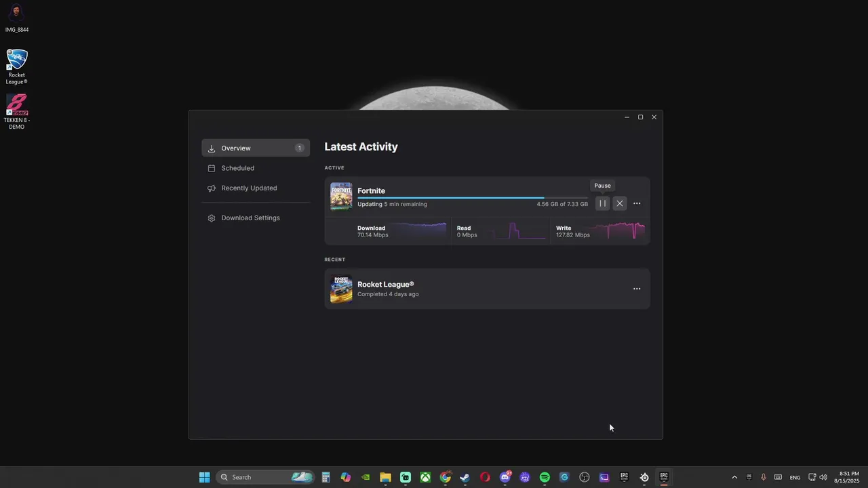868x488 pixels.
Task: Click the ENG language indicator
Action: point(795,478)
